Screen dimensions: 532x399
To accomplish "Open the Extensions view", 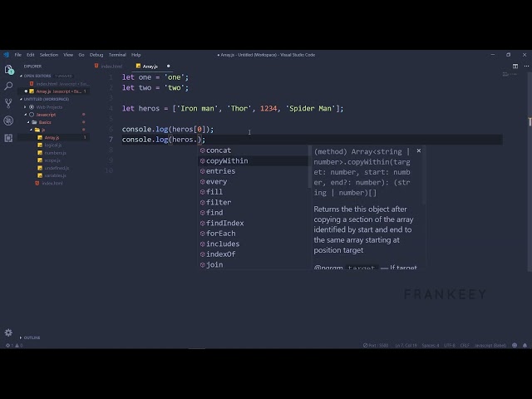I will [8, 138].
